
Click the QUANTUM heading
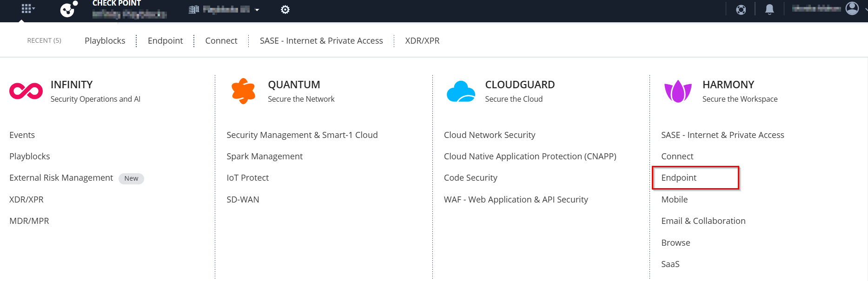pos(294,85)
